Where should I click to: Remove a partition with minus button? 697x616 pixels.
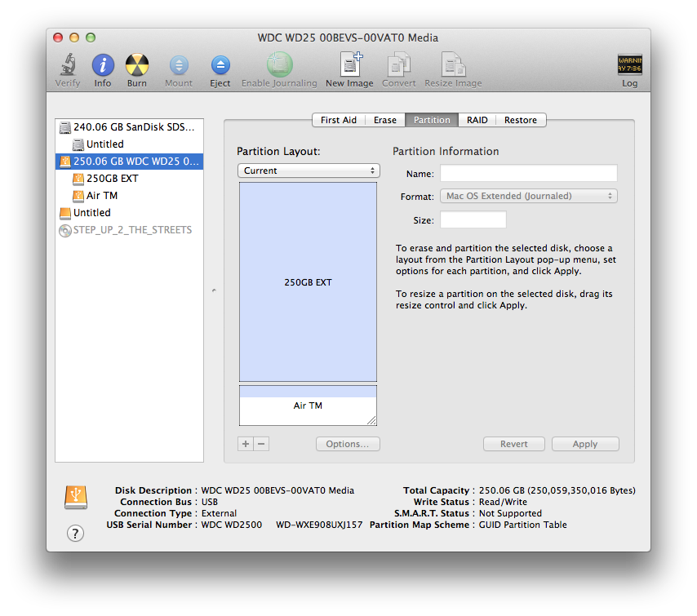coord(261,444)
